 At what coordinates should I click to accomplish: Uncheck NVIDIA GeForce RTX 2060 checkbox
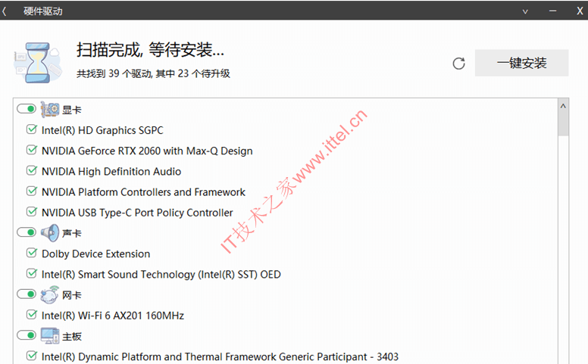(32, 150)
